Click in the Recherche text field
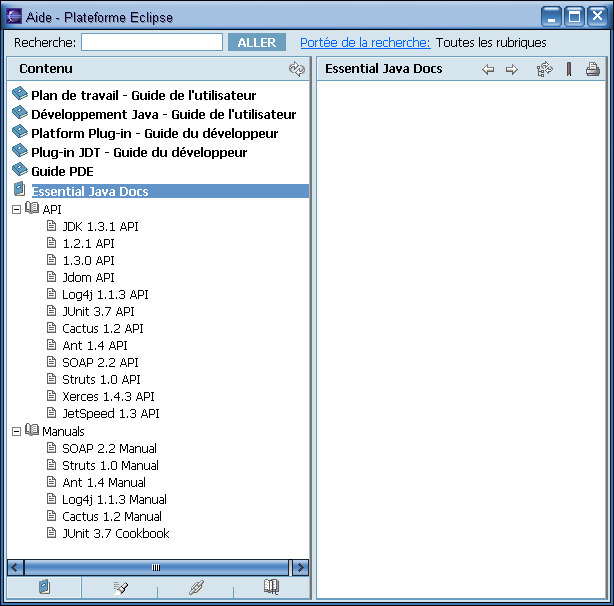614x606 pixels. (152, 43)
